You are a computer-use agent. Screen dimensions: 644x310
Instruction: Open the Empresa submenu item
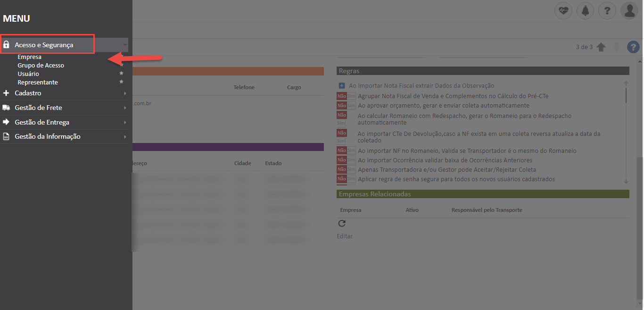point(29,57)
